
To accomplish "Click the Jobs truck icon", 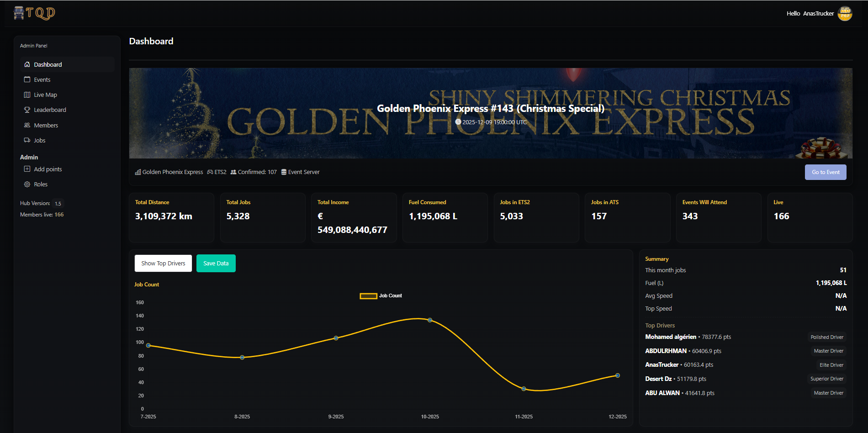I will (27, 140).
